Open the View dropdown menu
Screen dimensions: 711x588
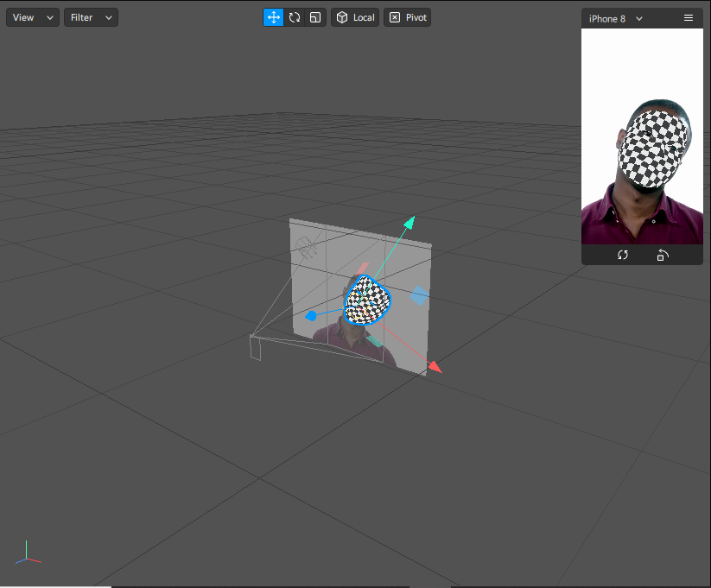coord(33,17)
